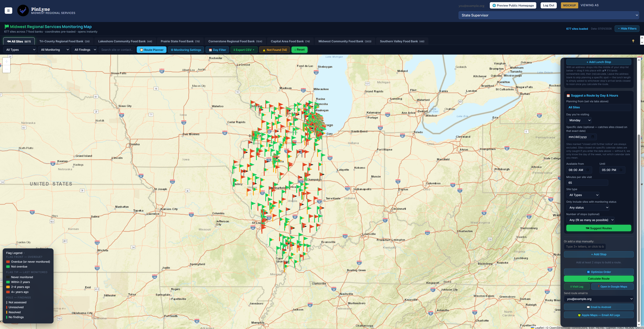Image resolution: width=644 pixels, height=329 pixels.
Task: Open the Route Planner panel
Action: (x=152, y=50)
